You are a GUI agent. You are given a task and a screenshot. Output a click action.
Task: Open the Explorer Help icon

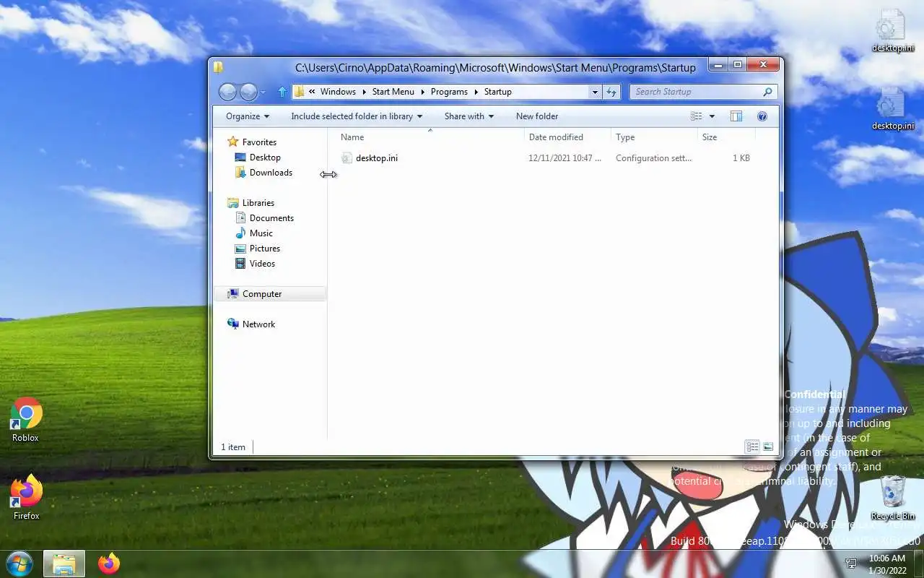pyautogui.click(x=762, y=116)
